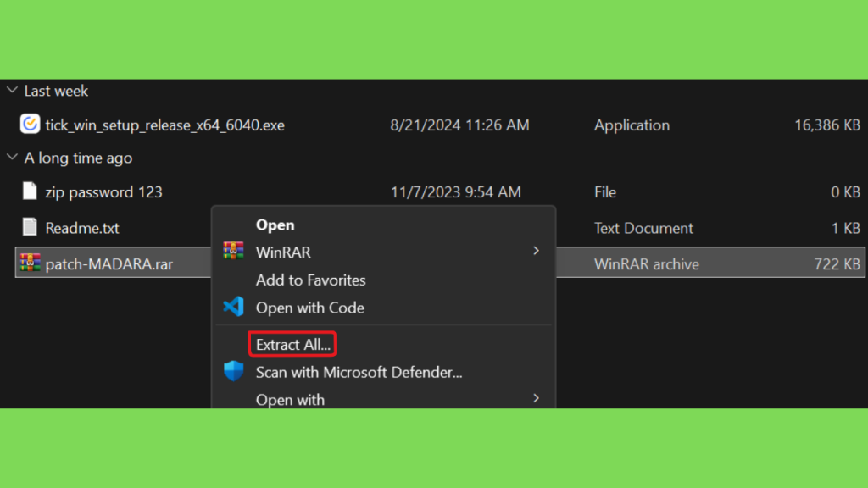The width and height of the screenshot is (868, 488).
Task: Click the blank file icon for zip password 123
Action: pyautogui.click(x=30, y=191)
